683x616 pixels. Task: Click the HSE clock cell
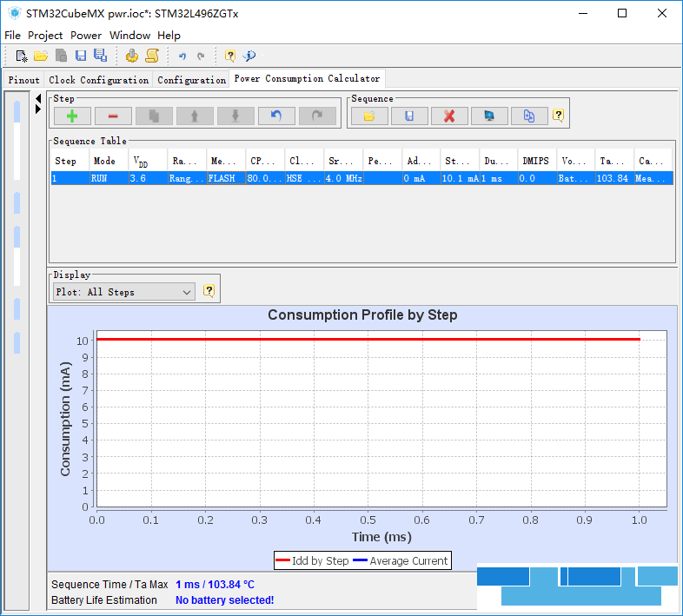click(304, 178)
